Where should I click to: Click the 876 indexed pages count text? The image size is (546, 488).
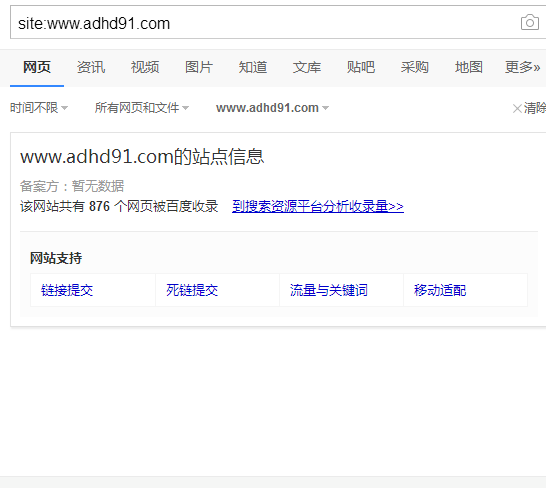point(100,206)
